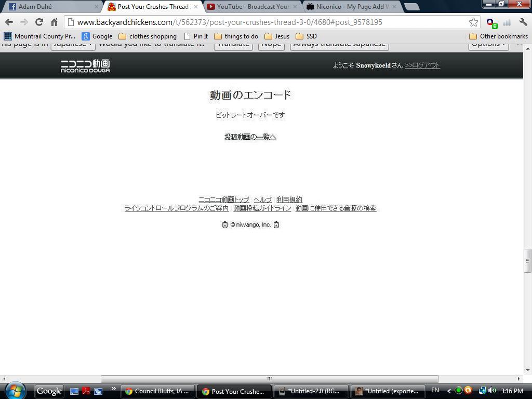The height and width of the screenshot is (399, 532).
Task: Expand the things to do bookmark folder
Action: pyautogui.click(x=236, y=36)
